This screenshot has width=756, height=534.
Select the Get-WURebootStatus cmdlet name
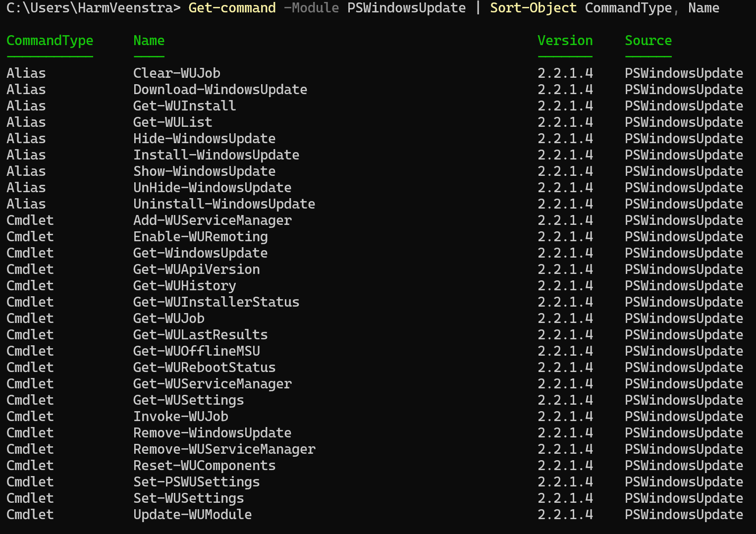point(204,367)
